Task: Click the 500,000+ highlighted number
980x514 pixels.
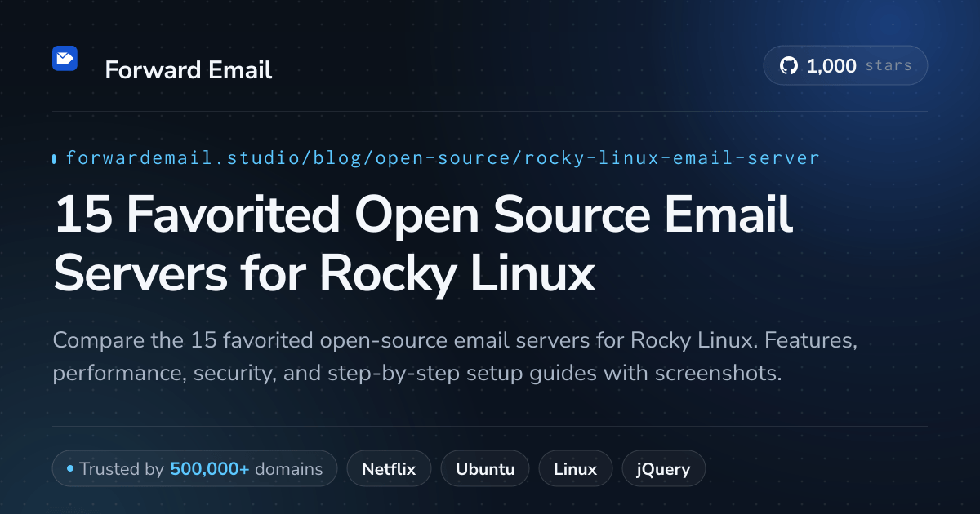Action: [210, 469]
